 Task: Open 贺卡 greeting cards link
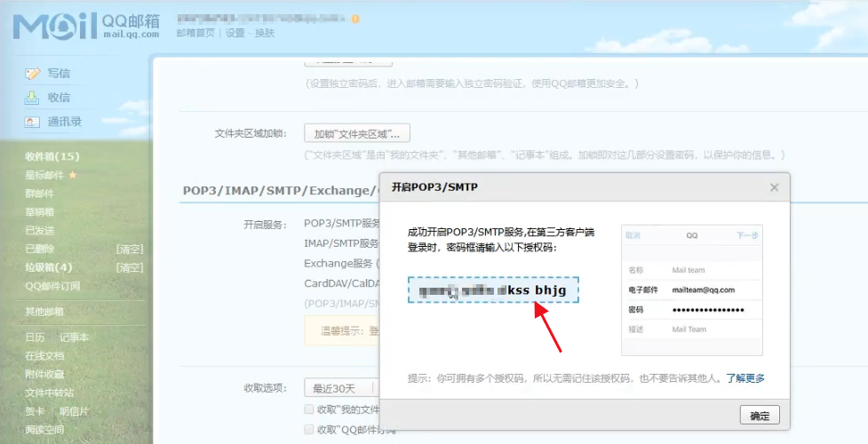point(35,411)
